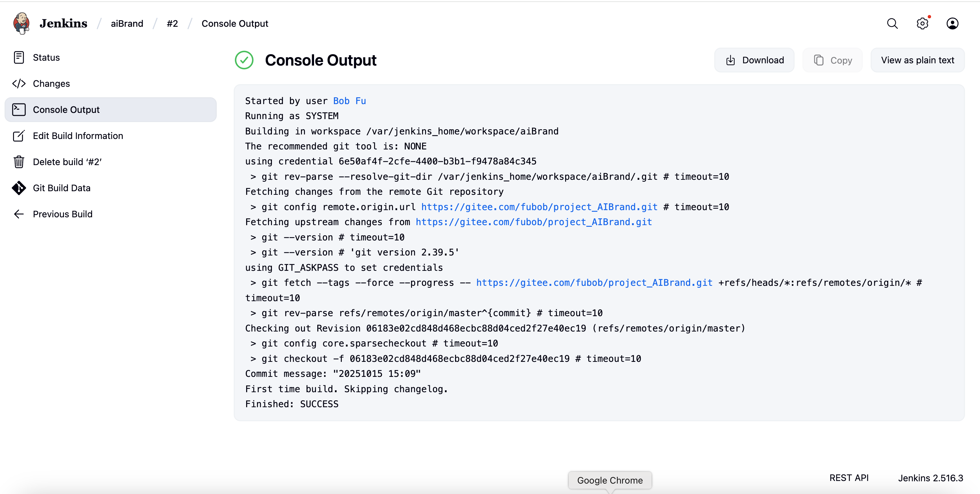Click the Jenkins butler logo

pyautogui.click(x=21, y=23)
